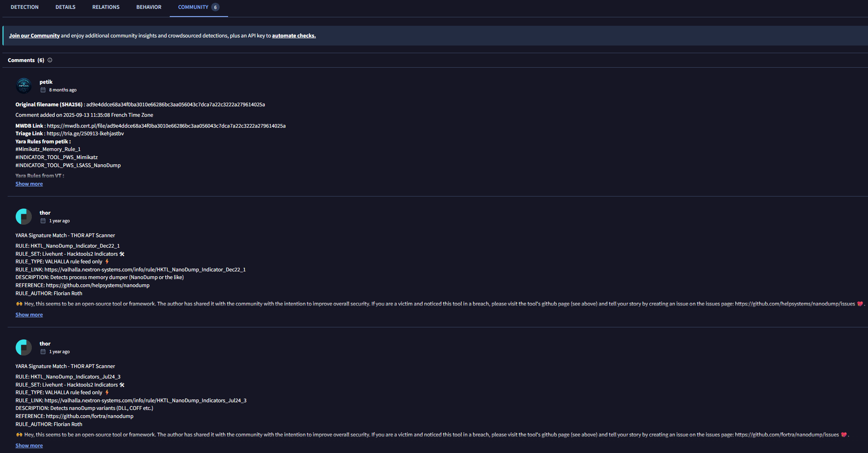Click calendar icon in first thor comment
Image resolution: width=868 pixels, height=453 pixels.
pyautogui.click(x=43, y=221)
